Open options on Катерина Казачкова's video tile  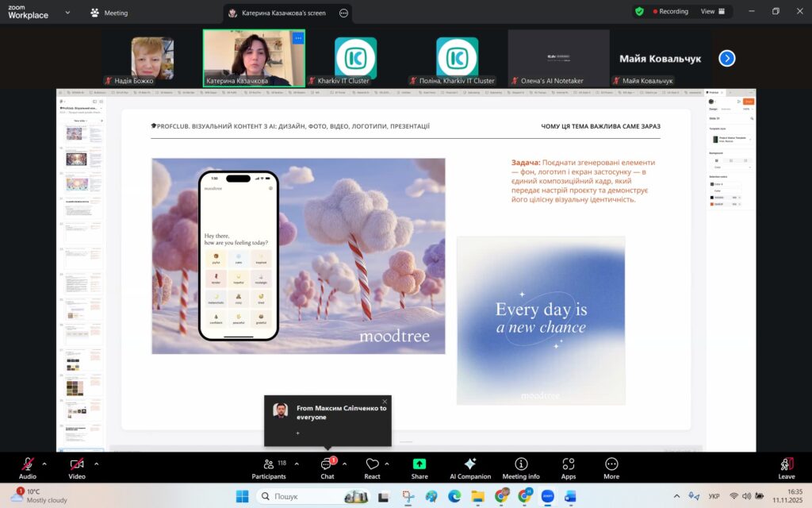click(297, 37)
